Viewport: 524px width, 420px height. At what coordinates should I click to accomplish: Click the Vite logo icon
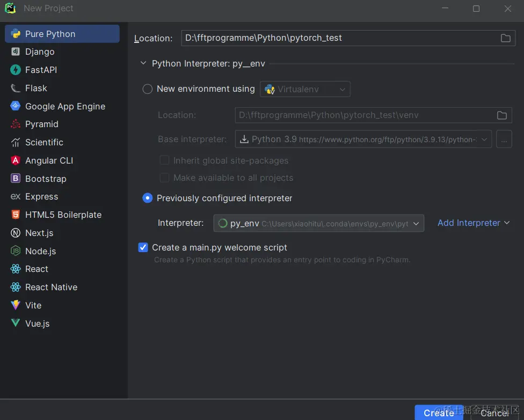coord(16,305)
